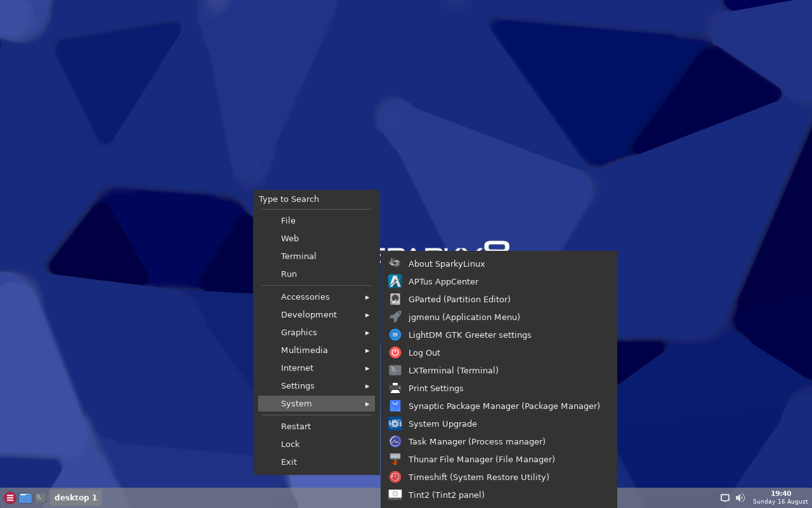Expand the Graphics submenu
Screen dimensions: 812x508
click(x=317, y=333)
